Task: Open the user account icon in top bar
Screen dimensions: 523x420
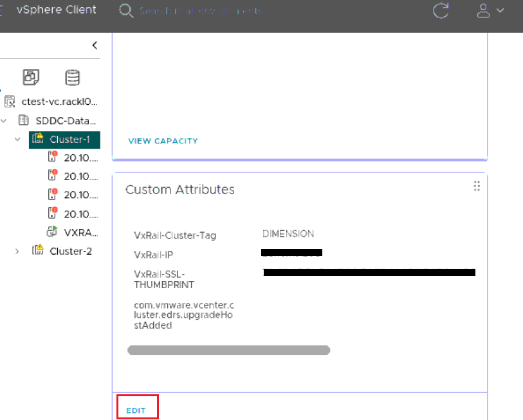Action: pos(484,11)
